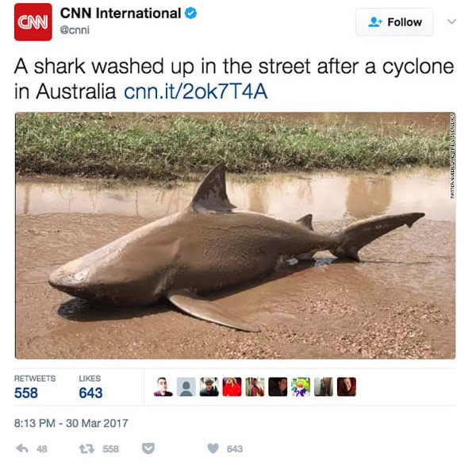Click the first liker avatar
Image resolution: width=476 pixels, height=465 pixels.
[163, 386]
